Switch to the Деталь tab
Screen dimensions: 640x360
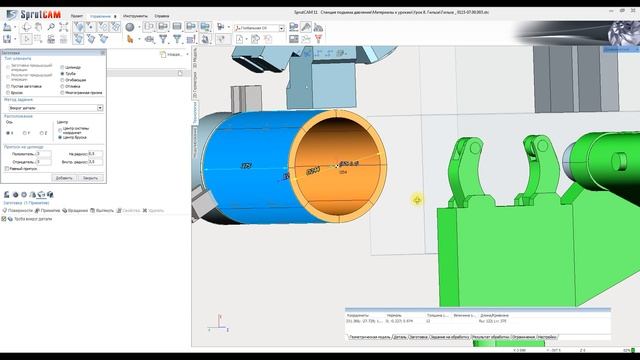coord(400,337)
